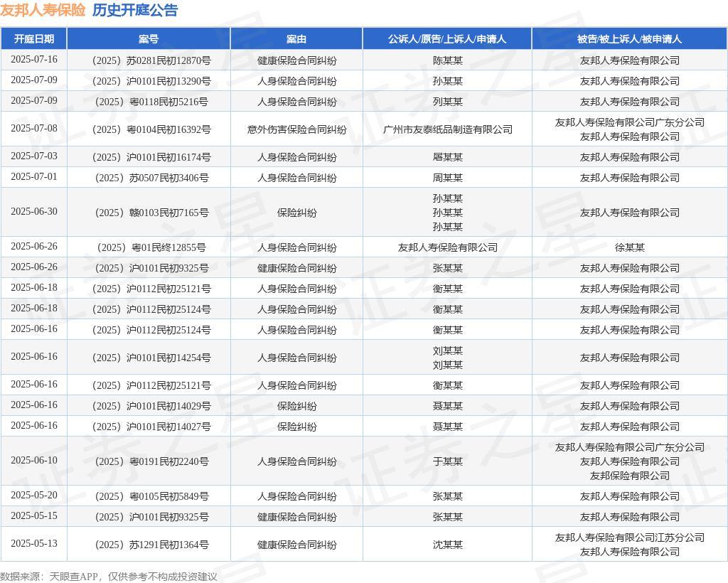This screenshot has height=583, width=728.
Task: Click the 友邦人寿保险 title text
Action: pos(43,10)
